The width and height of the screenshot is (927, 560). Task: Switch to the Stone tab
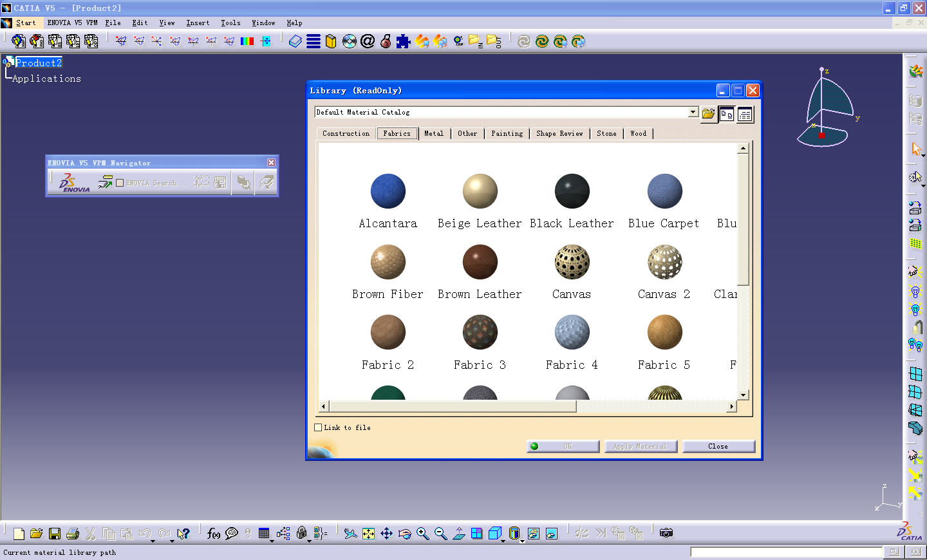[606, 133]
